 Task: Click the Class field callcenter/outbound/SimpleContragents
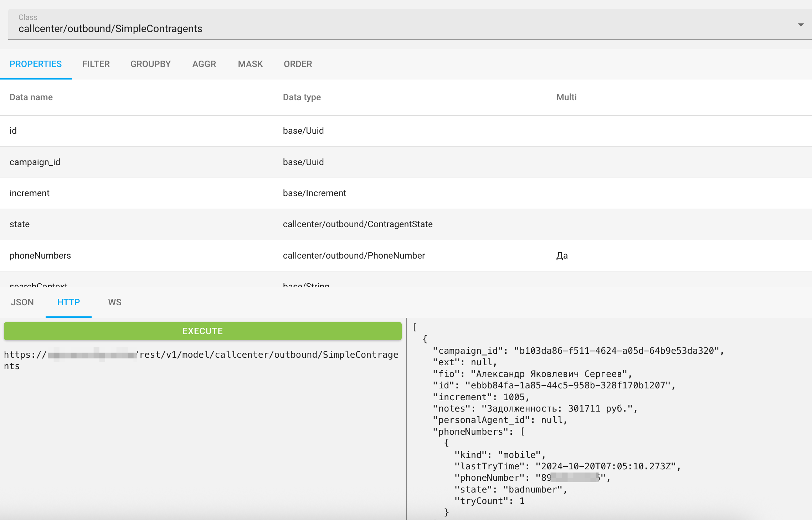point(110,29)
